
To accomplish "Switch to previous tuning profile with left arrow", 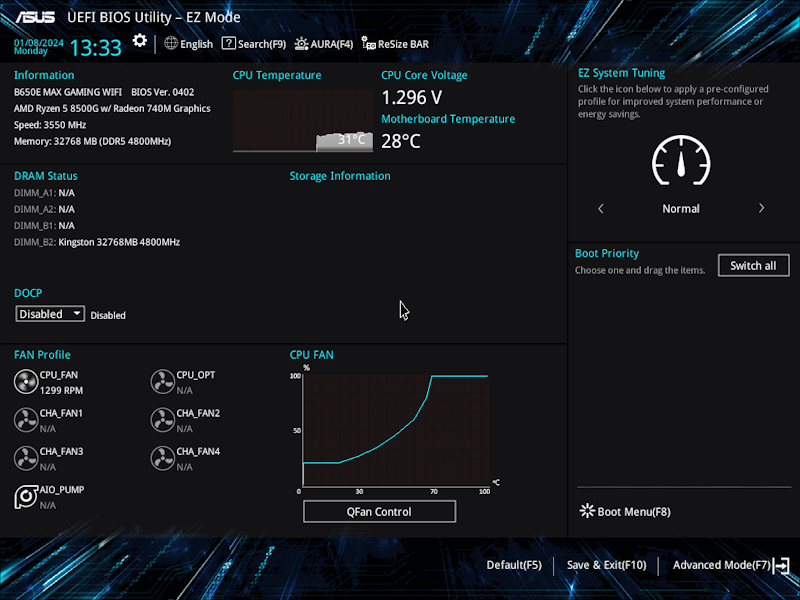I will [x=601, y=209].
